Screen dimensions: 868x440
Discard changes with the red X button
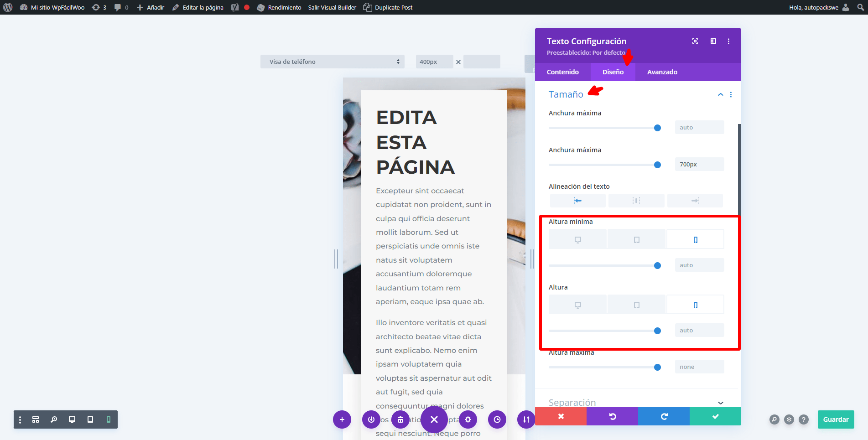click(x=561, y=416)
